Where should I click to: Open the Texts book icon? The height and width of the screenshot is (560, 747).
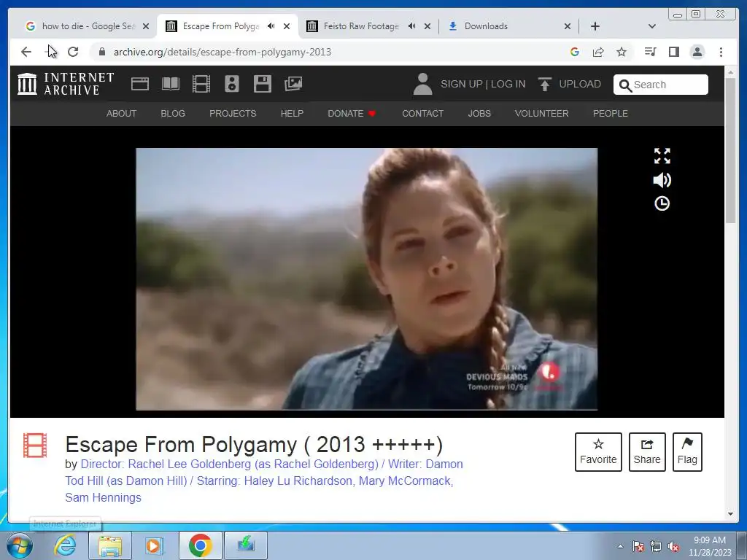[171, 84]
